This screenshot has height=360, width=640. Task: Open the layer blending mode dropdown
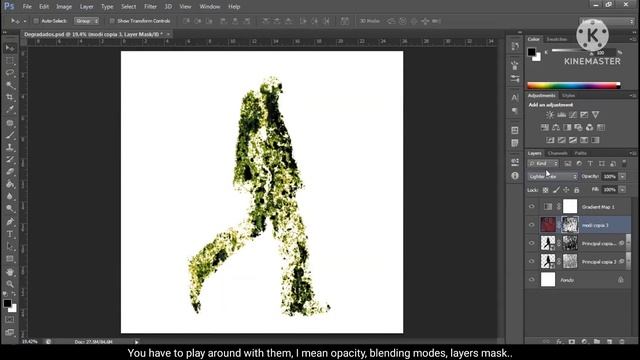click(552, 177)
